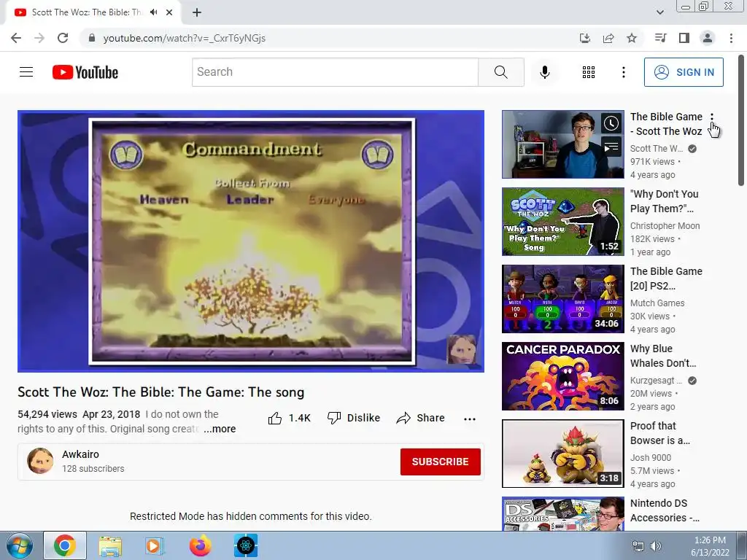Reload the page
Viewport: 747px width, 560px height.
63,38
